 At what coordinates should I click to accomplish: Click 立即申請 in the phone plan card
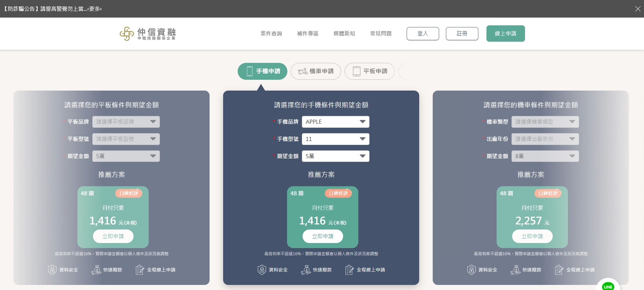coord(323,236)
